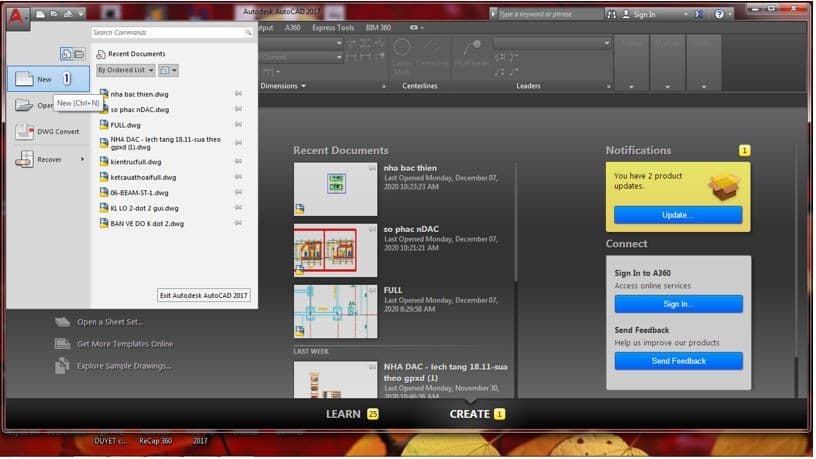
Task: Click the Open folder icon in Quick Access toolbar
Action: pyautogui.click(x=54, y=14)
